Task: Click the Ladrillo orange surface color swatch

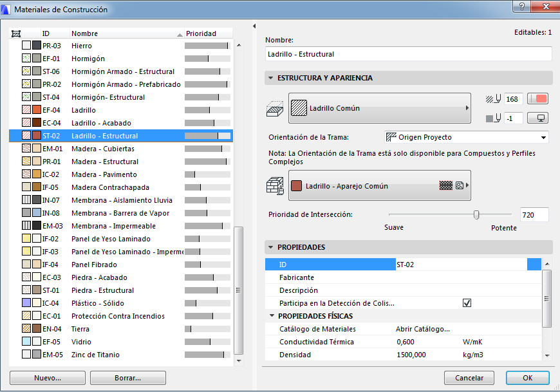Action: 37,109
